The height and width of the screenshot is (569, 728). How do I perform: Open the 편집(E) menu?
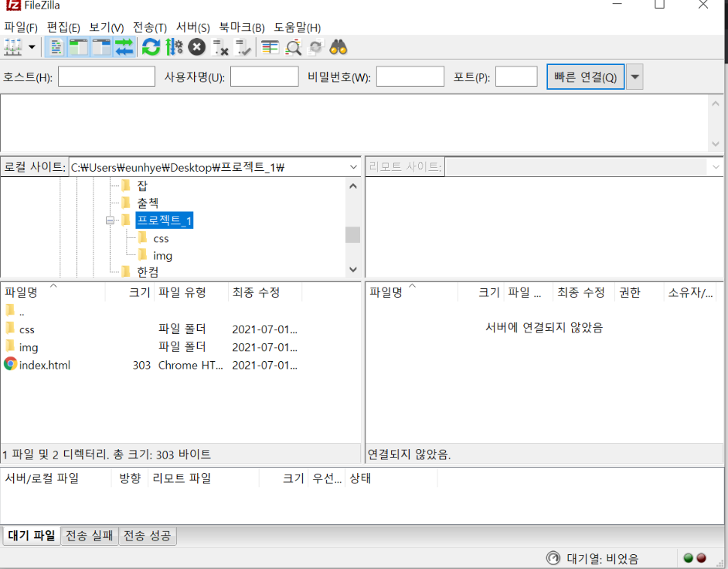pos(63,27)
